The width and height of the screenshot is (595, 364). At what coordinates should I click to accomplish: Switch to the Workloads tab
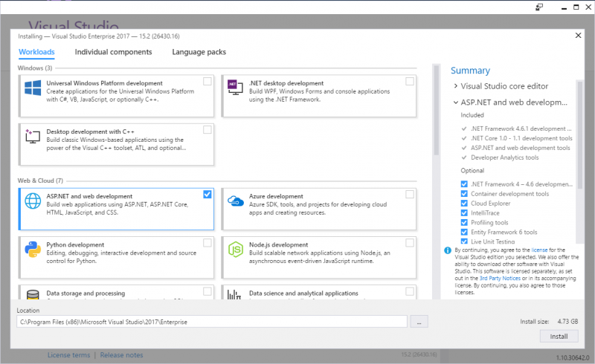(36, 52)
